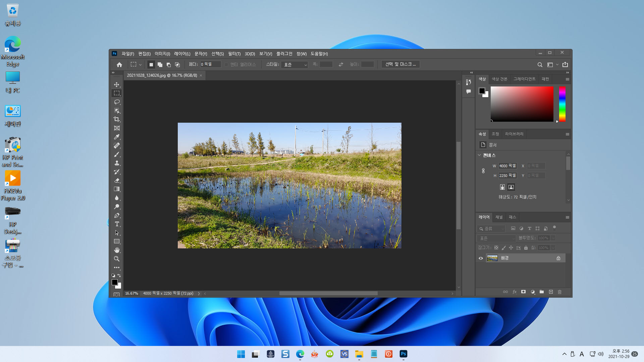Toggle layer filtering on/off switch
Screen dimensions: 644x362
click(x=554, y=228)
